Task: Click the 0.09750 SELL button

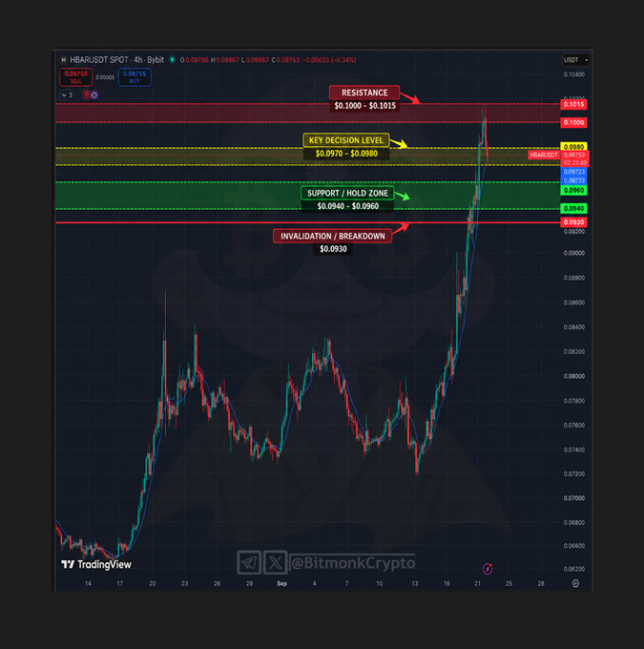Action: pos(75,77)
